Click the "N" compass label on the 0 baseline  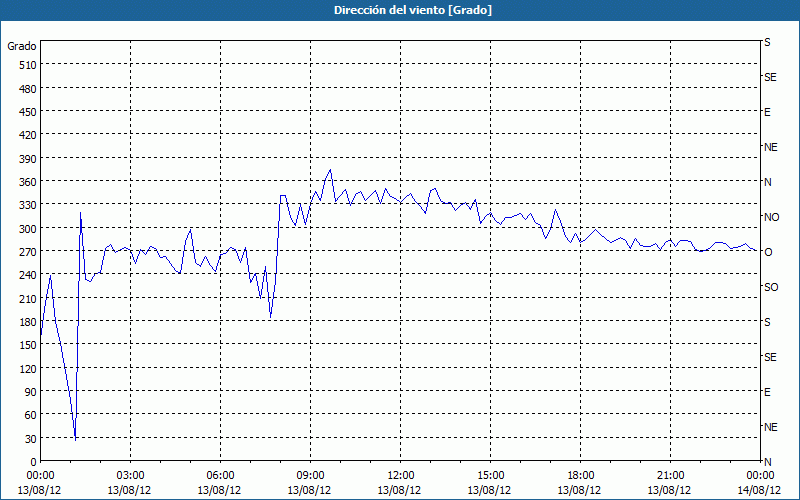coord(767,462)
